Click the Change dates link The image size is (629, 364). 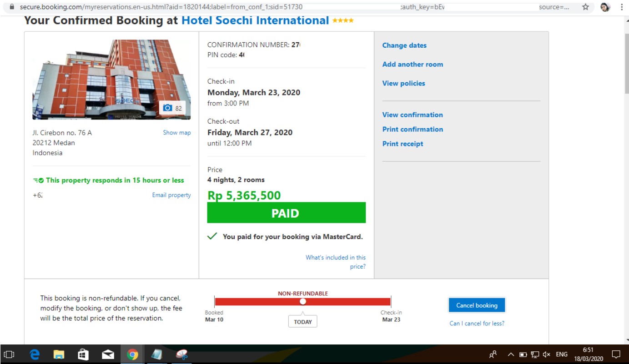404,45
